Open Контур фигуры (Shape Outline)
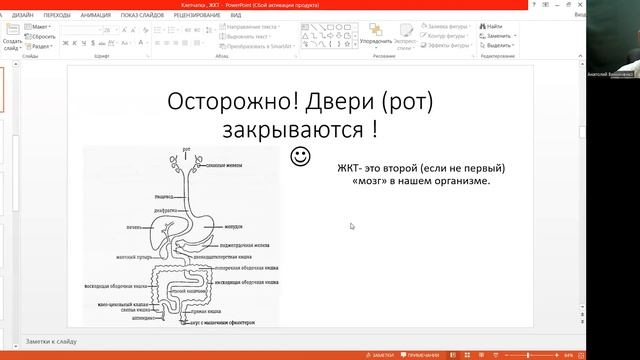This screenshot has width=640, height=360. [x=445, y=36]
